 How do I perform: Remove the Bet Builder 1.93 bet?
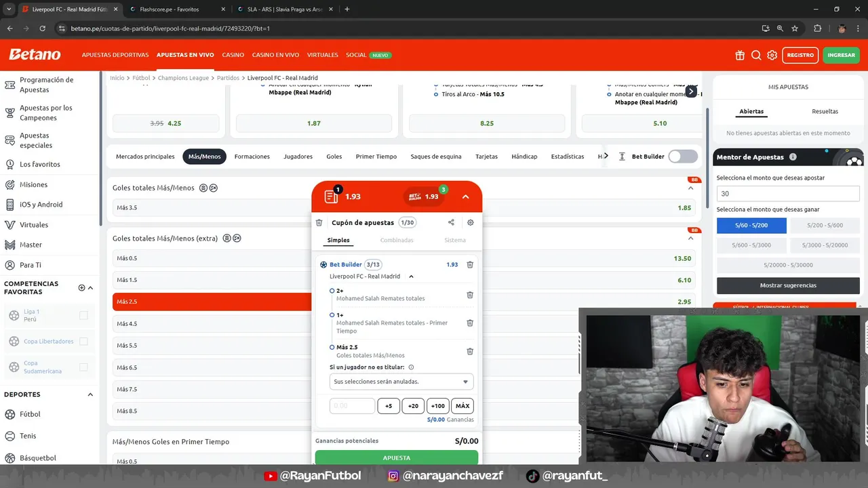point(470,264)
